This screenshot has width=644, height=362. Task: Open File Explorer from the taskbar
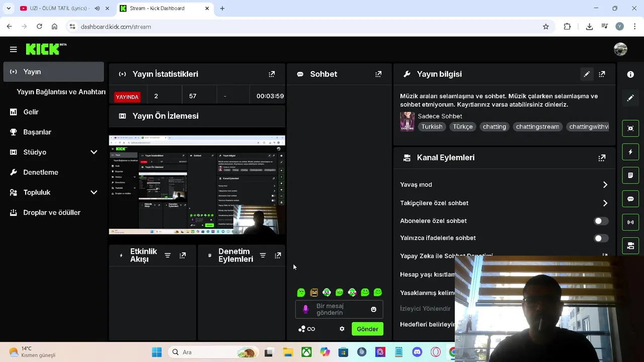coord(288,352)
